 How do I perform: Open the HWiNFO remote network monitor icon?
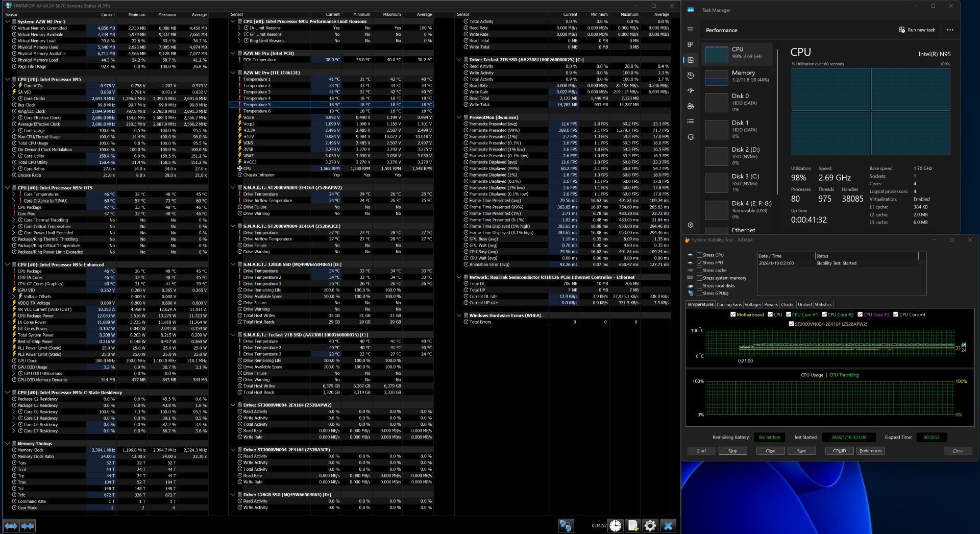pyautogui.click(x=566, y=525)
